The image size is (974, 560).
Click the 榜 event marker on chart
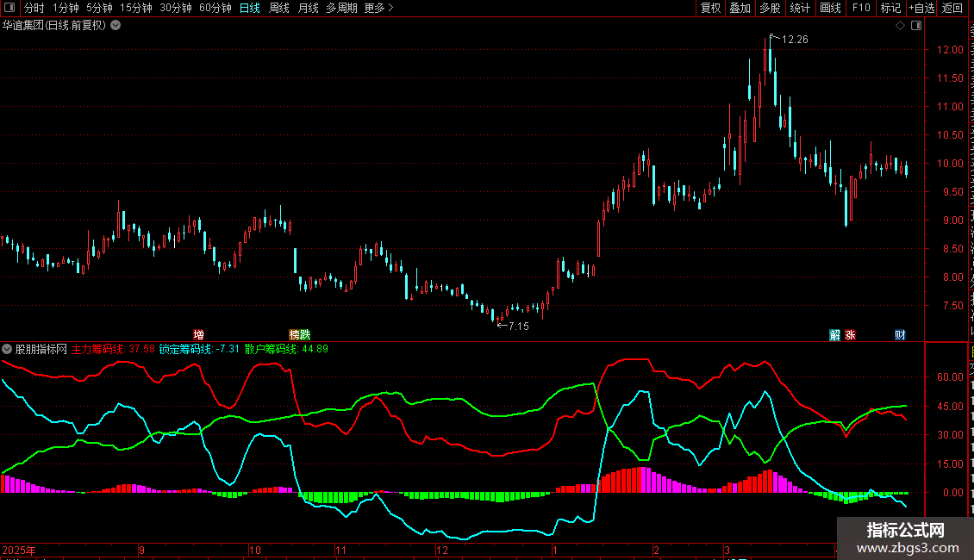(x=294, y=335)
